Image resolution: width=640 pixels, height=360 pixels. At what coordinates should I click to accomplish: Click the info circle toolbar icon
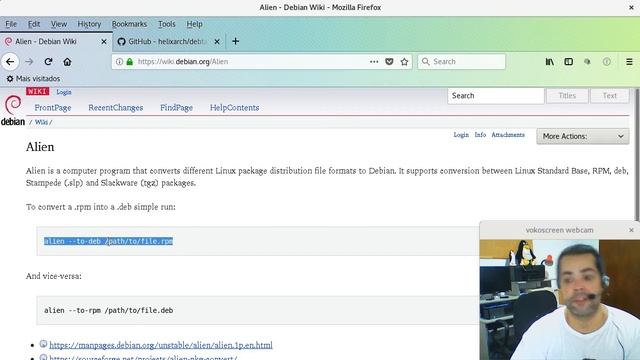point(607,62)
